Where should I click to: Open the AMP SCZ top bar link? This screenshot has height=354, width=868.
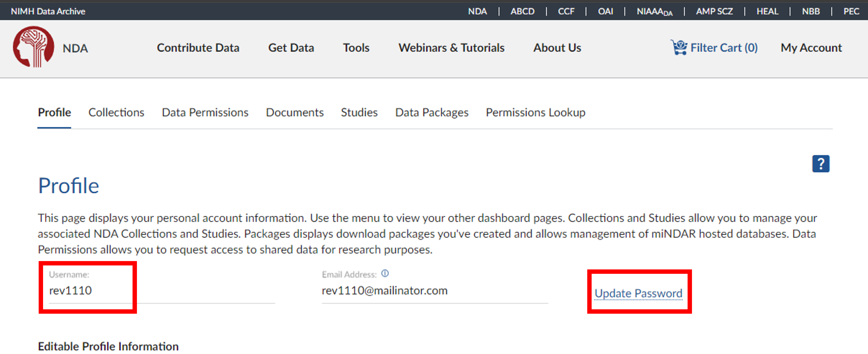pos(714,11)
